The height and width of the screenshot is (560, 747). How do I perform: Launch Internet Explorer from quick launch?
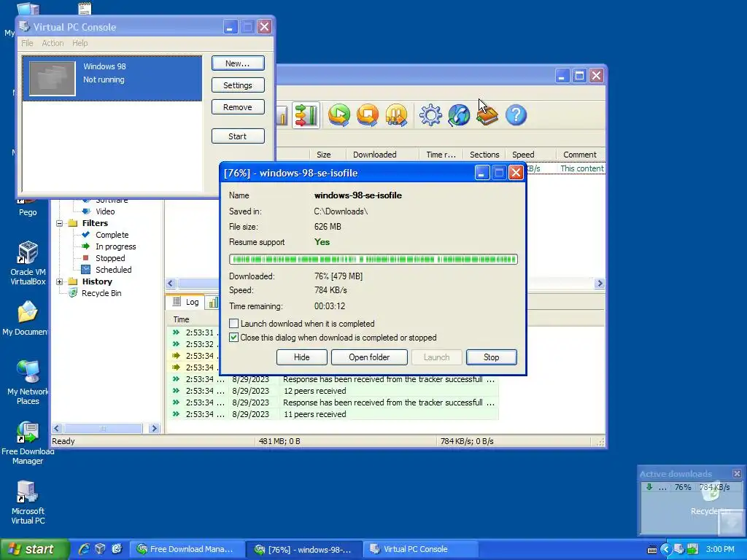(84, 549)
